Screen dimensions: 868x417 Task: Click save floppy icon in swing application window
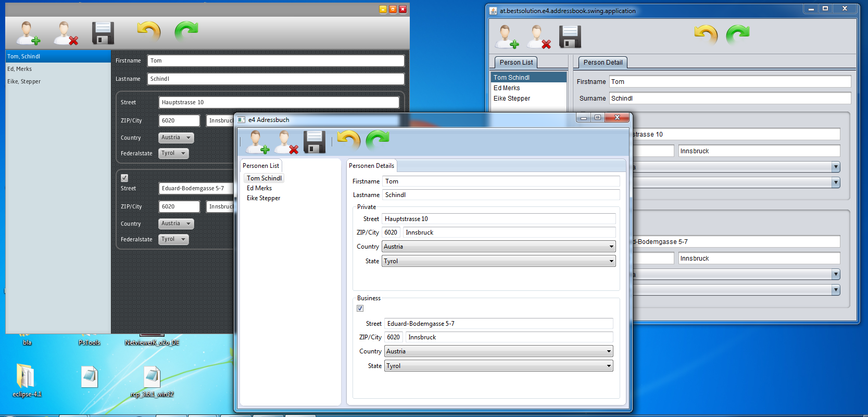click(570, 37)
